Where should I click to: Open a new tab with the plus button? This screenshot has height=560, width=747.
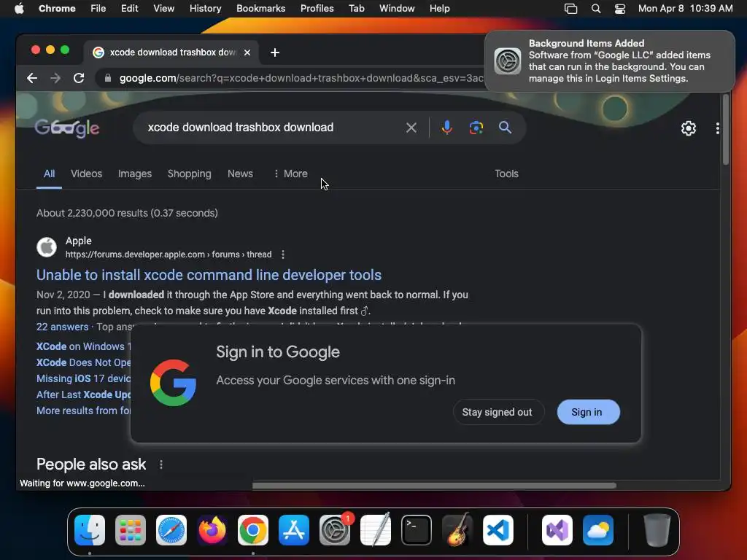coord(275,52)
